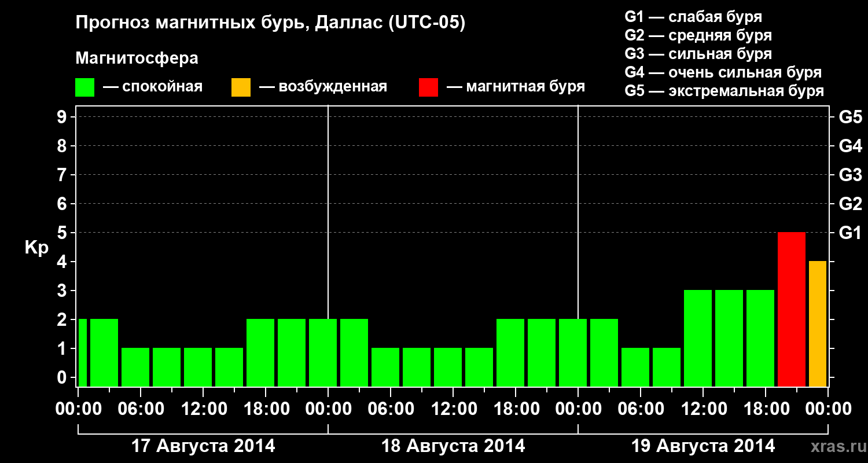Click the red legend swatch for магнитная буря
Image resolution: width=868 pixels, height=463 pixels.
coord(429,87)
